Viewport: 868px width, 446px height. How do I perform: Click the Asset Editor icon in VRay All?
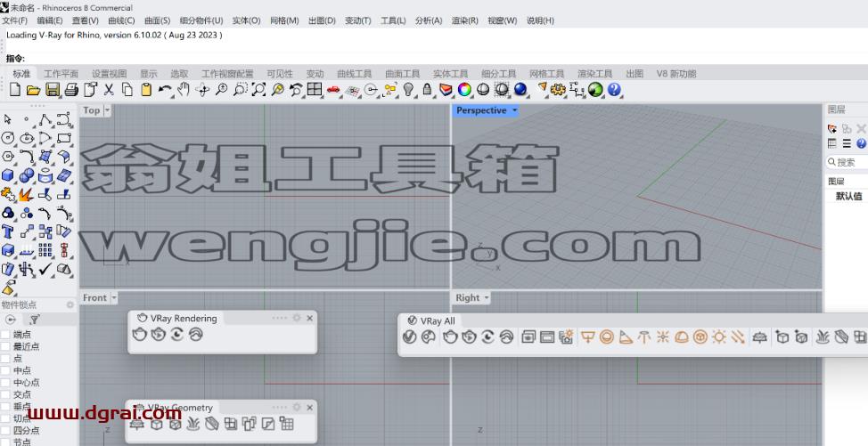(x=410, y=337)
